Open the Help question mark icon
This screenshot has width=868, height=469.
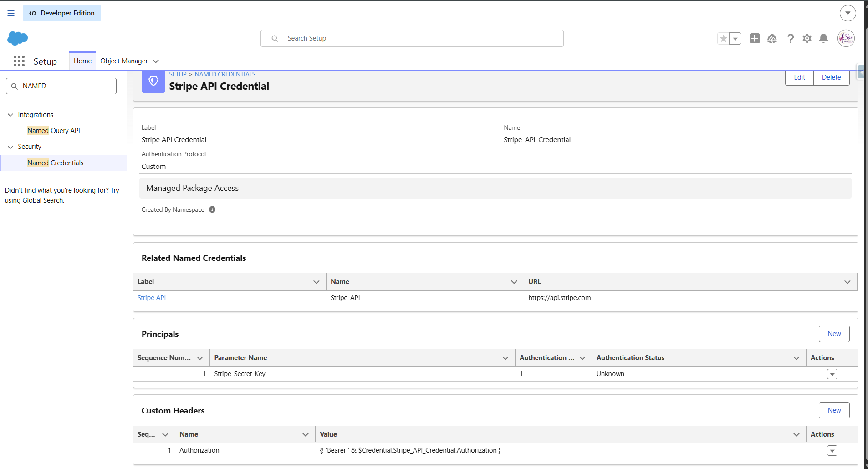[791, 38]
